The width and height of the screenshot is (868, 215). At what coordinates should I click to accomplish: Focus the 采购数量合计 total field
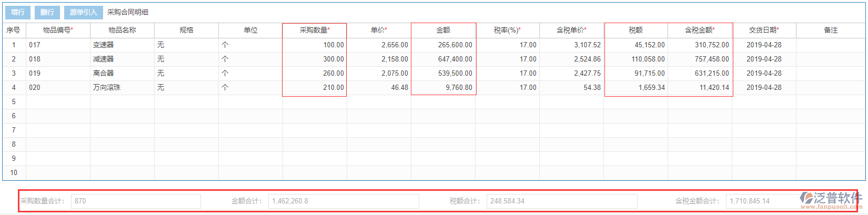[x=136, y=201]
